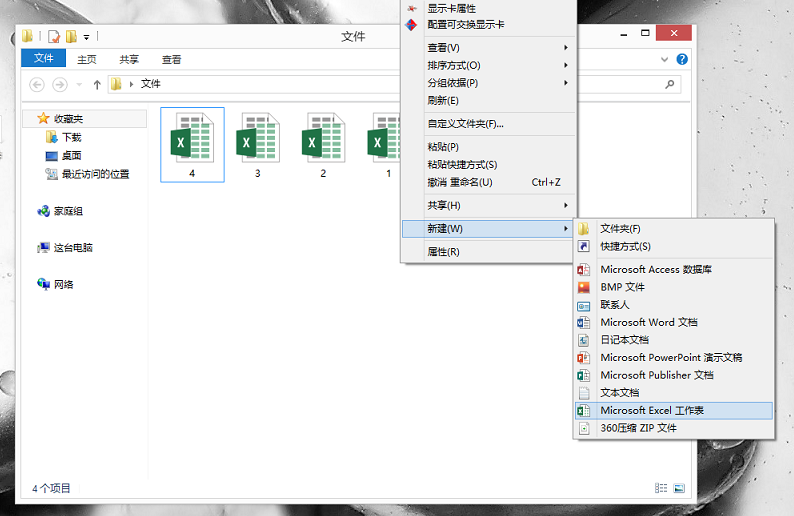Go up one folder level
This screenshot has height=516, width=794.
(x=97, y=85)
